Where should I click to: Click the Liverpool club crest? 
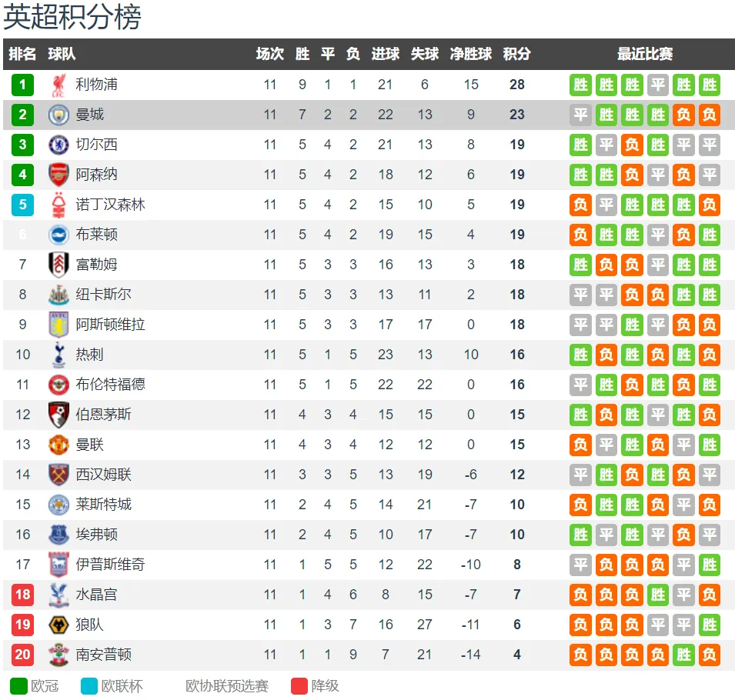click(58, 85)
